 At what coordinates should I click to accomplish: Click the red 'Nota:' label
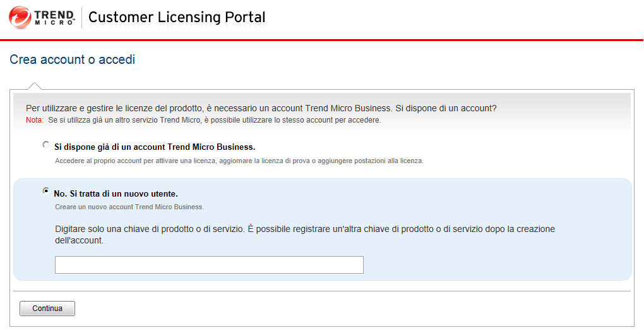tap(35, 120)
